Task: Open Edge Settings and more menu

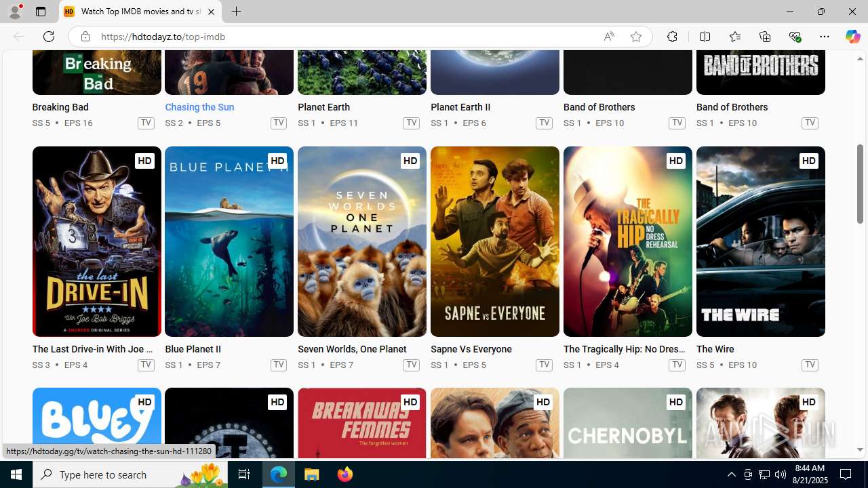Action: pyautogui.click(x=825, y=37)
